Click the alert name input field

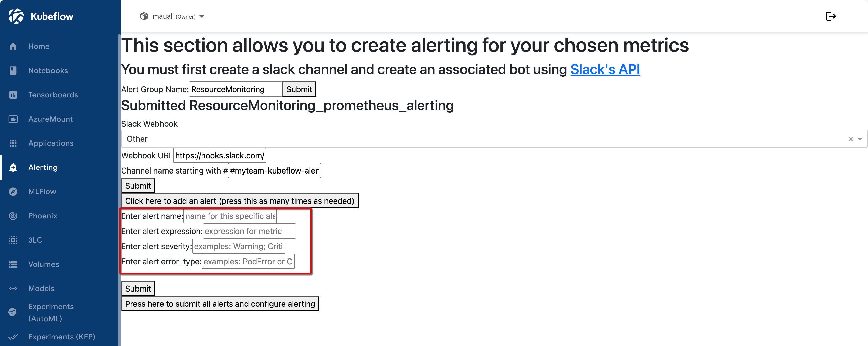tap(230, 216)
